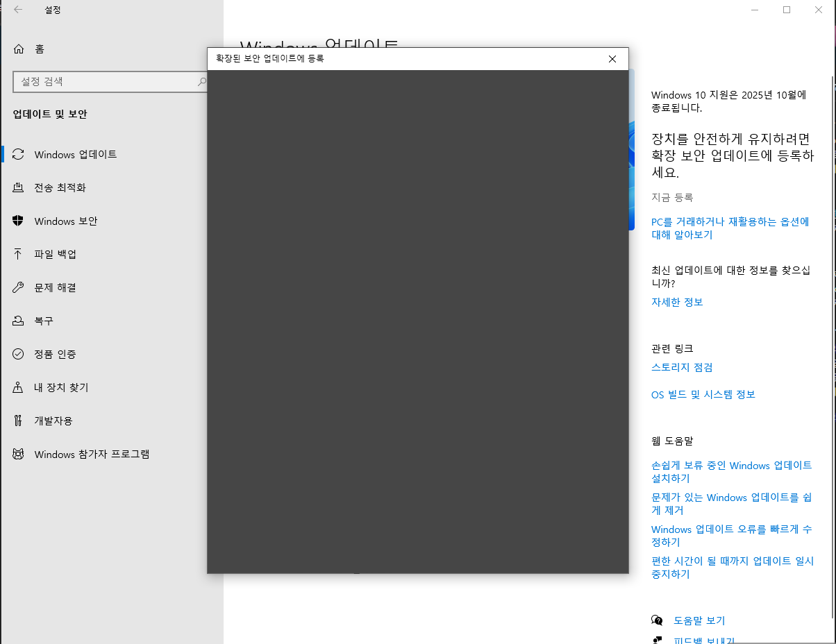Click the 관련 링크 heading text
Screen dimensions: 836x644
(672, 348)
